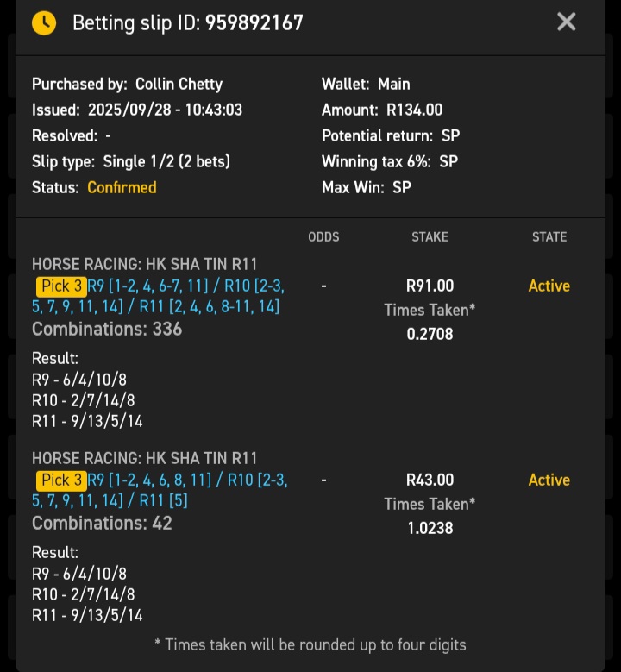Image resolution: width=621 pixels, height=672 pixels.
Task: Click the R43.00 stake amount
Action: pyautogui.click(x=430, y=480)
